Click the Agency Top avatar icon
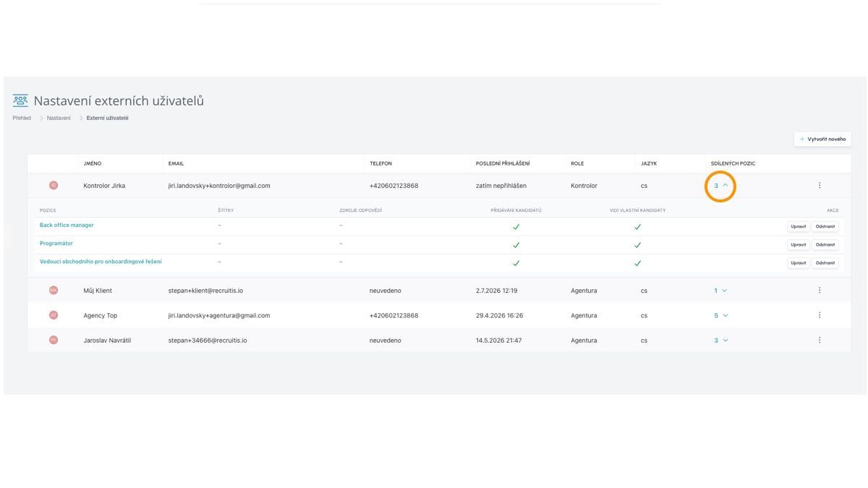 coord(54,315)
